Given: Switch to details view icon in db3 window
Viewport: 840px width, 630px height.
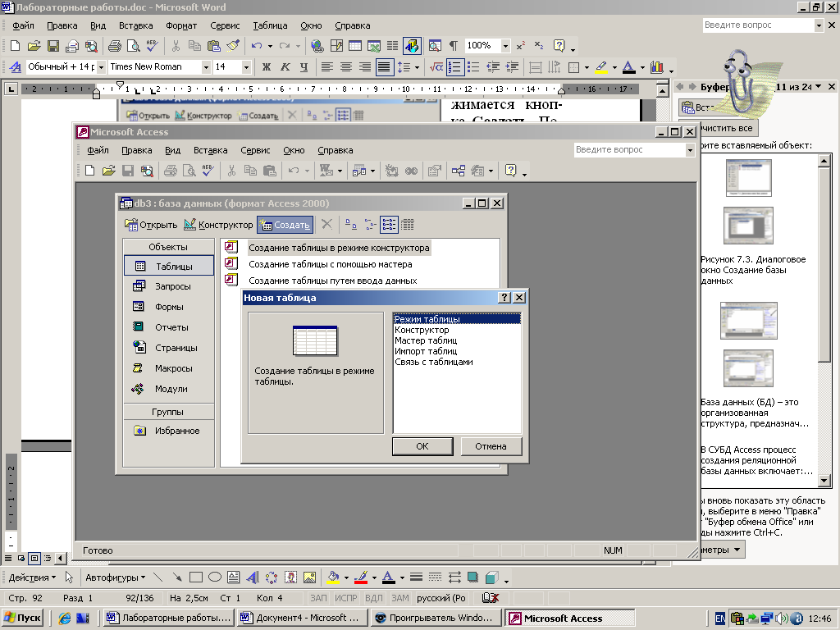Looking at the screenshot, I should pyautogui.click(x=409, y=225).
